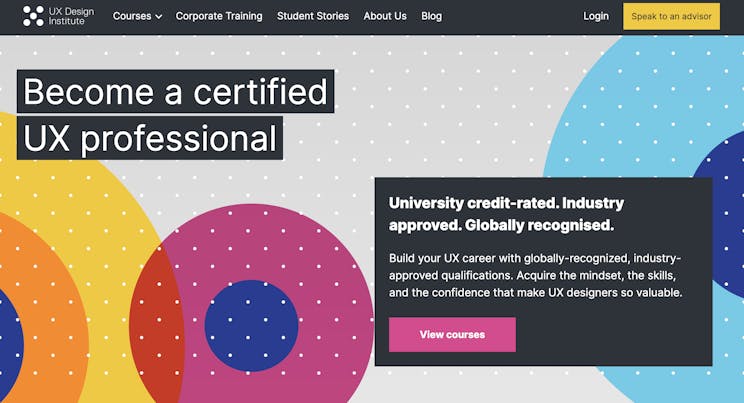Viewport: 744px width, 403px height.
Task: Click the pink View courses button
Action: tap(452, 335)
